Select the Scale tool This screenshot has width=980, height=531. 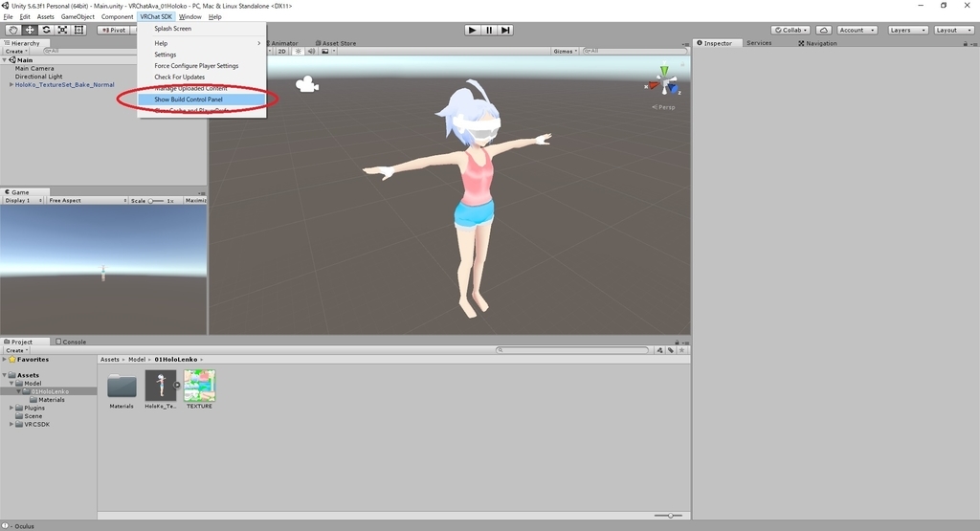62,30
